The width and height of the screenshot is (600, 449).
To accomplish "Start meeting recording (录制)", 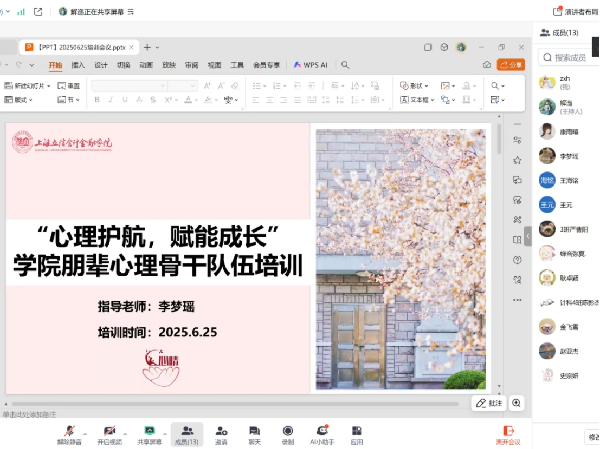I will pos(288,435).
